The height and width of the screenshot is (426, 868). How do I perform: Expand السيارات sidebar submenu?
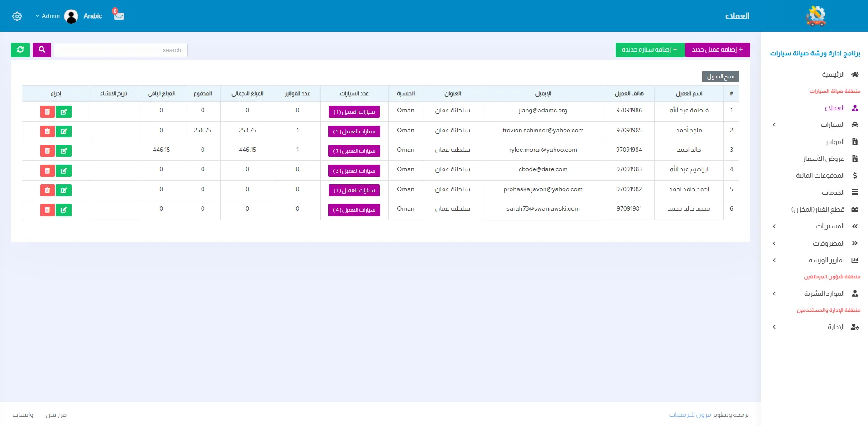pyautogui.click(x=774, y=125)
